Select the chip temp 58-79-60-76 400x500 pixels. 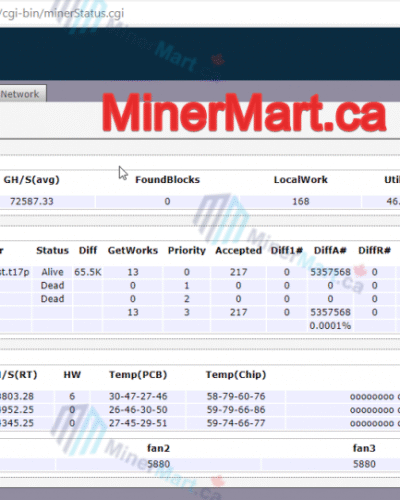click(236, 396)
